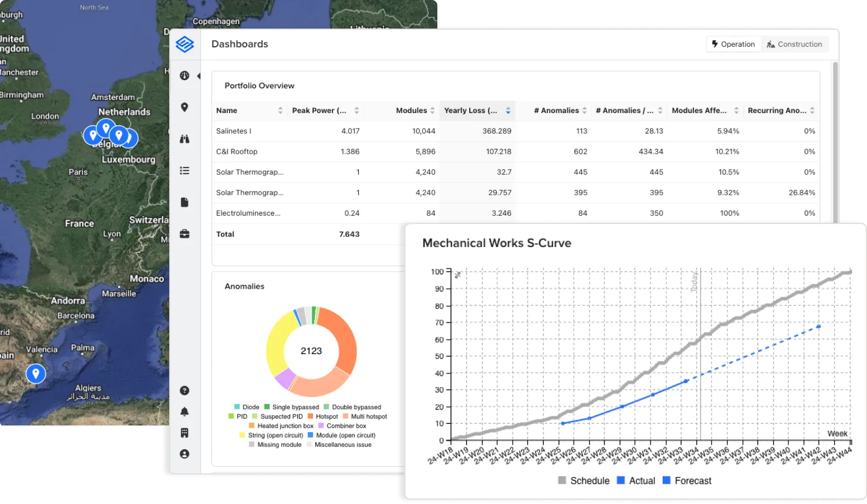Toggle Missing module legend entry
Screen dimensions: 867x504
pos(275,445)
